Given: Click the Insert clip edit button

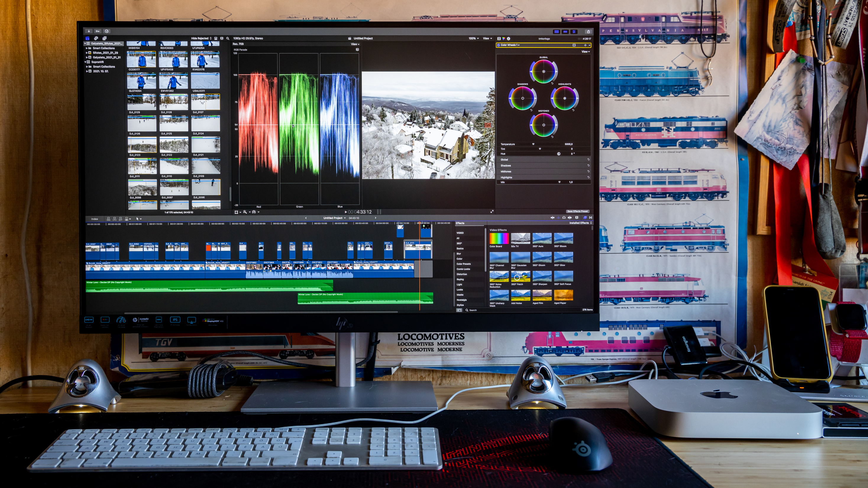Looking at the screenshot, I should coord(114,219).
